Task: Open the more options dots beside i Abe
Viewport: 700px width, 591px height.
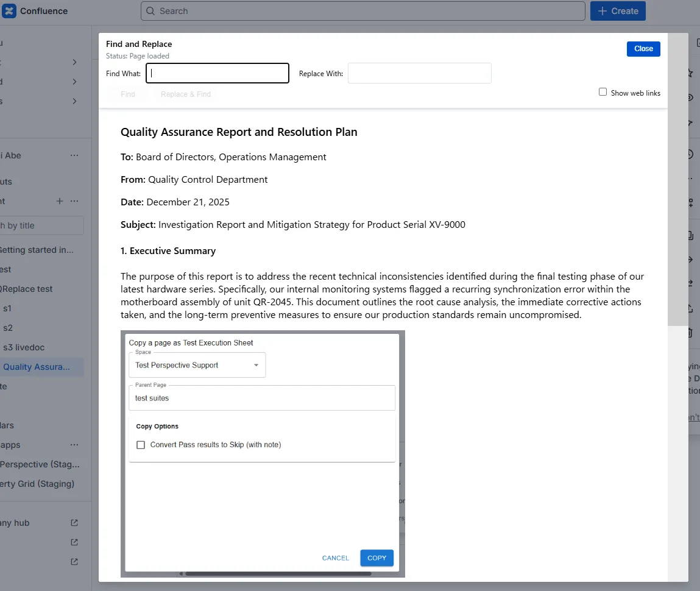Action: click(x=74, y=155)
